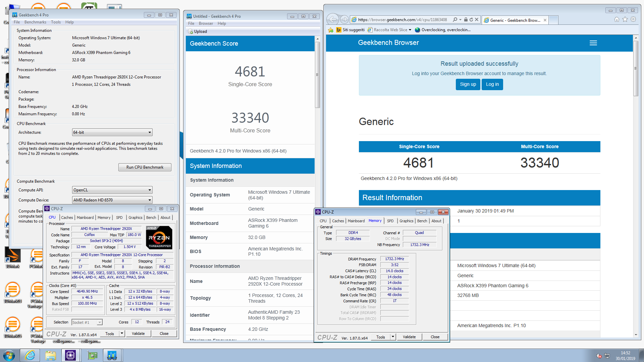Click Tools button in CPU-Z Memory window
Viewport: 644px width, 362px height.
[380, 337]
